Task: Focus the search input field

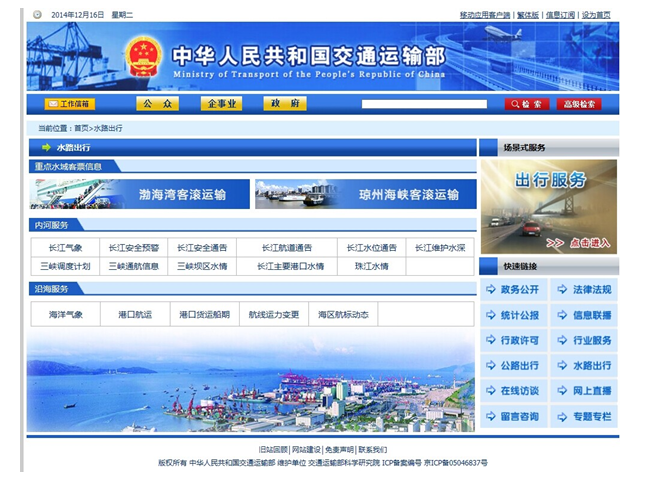Action: click(424, 104)
